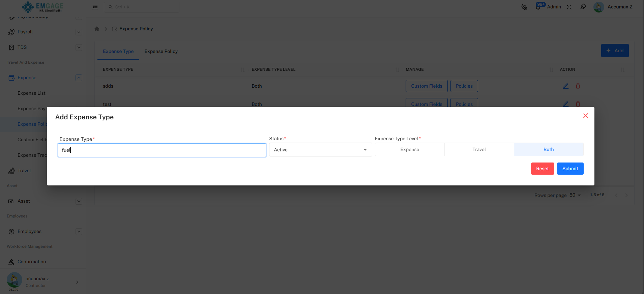Toggle the sidebar hamburger menu icon

[95, 7]
